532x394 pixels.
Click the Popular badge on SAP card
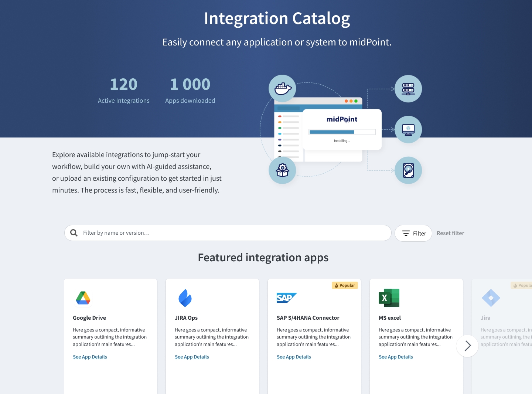345,285
